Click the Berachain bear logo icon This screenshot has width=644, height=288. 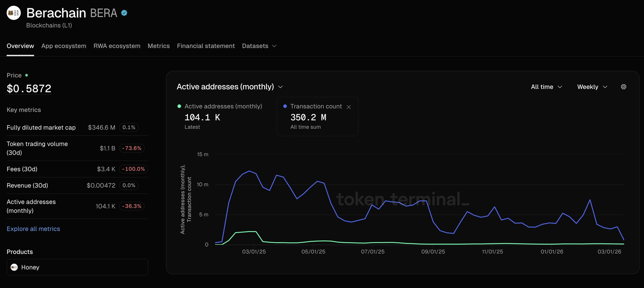[x=14, y=13]
